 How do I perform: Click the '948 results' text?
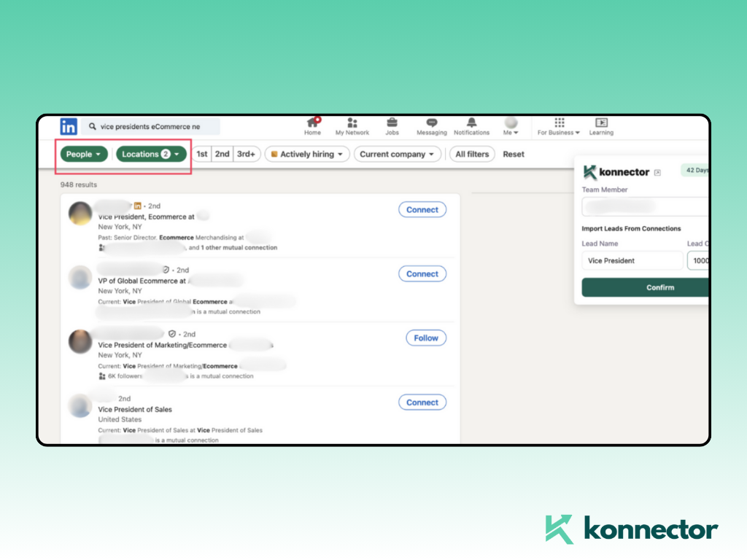[x=79, y=184]
